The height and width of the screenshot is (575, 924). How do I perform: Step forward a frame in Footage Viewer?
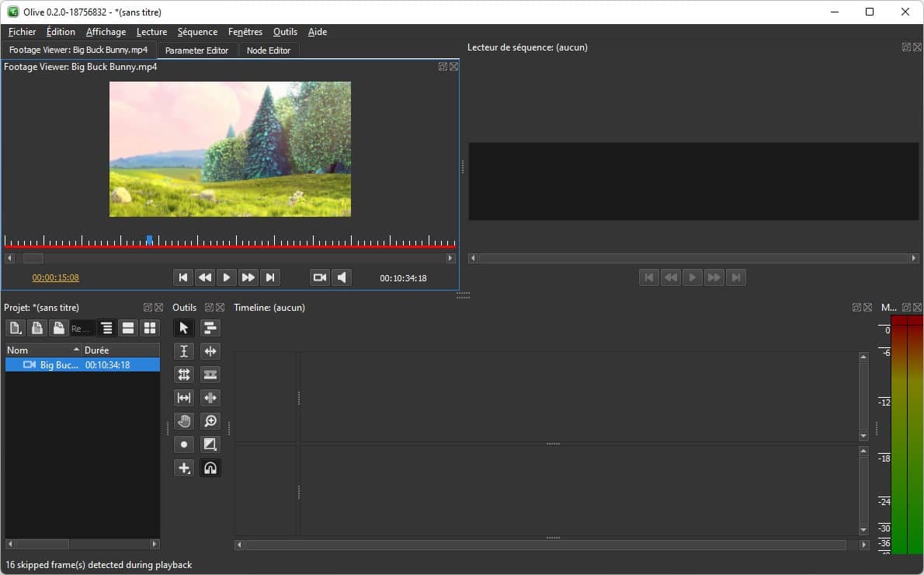pyautogui.click(x=248, y=277)
